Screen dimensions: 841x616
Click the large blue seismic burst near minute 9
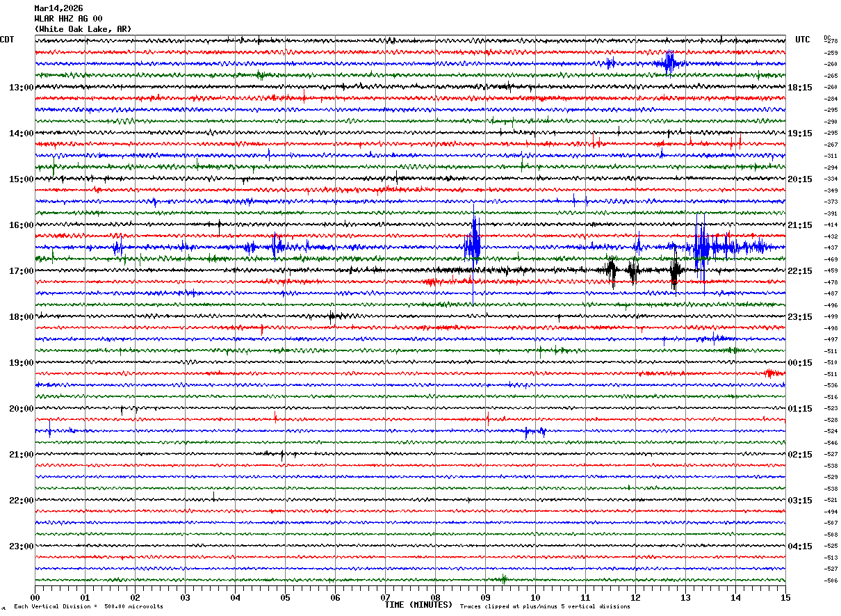tap(473, 245)
